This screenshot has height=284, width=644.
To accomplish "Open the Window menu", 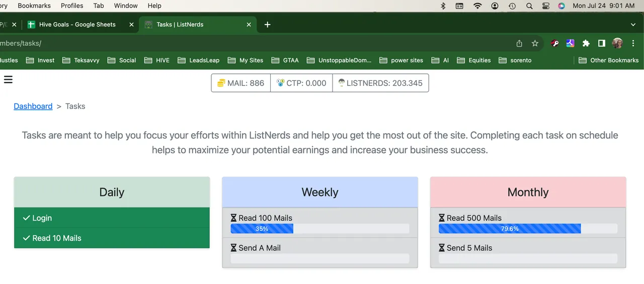I will [126, 6].
